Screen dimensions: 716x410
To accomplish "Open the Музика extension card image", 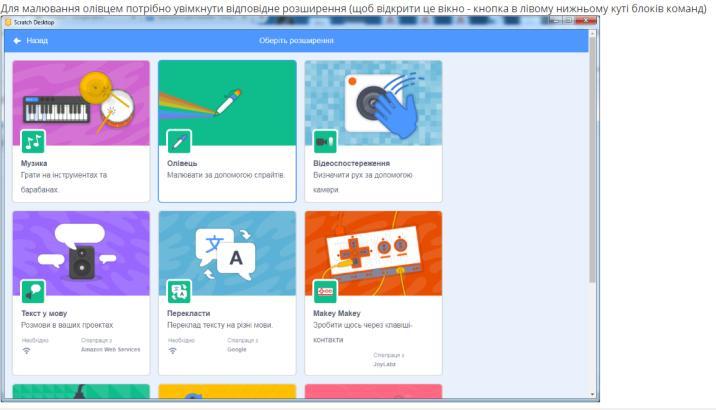I will [81, 103].
